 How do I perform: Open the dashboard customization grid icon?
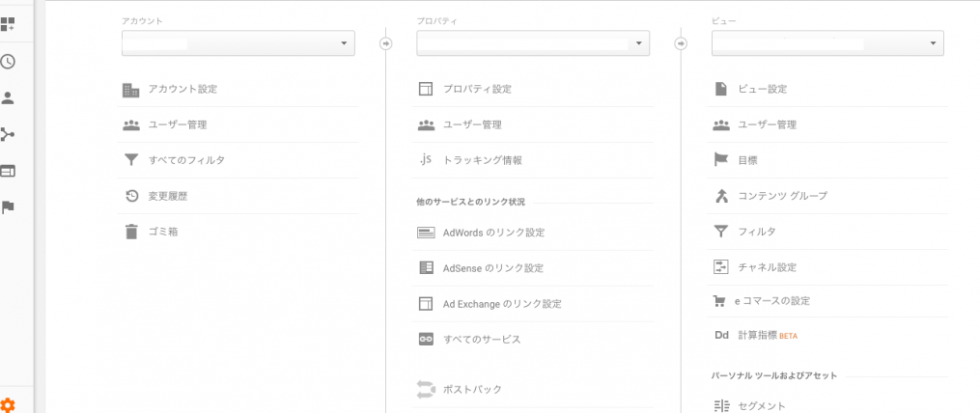coord(8,25)
